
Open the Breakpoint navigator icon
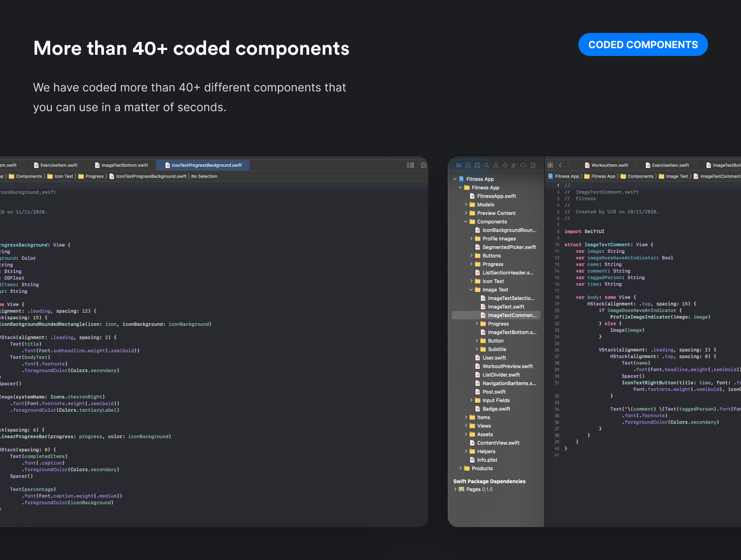click(x=524, y=165)
